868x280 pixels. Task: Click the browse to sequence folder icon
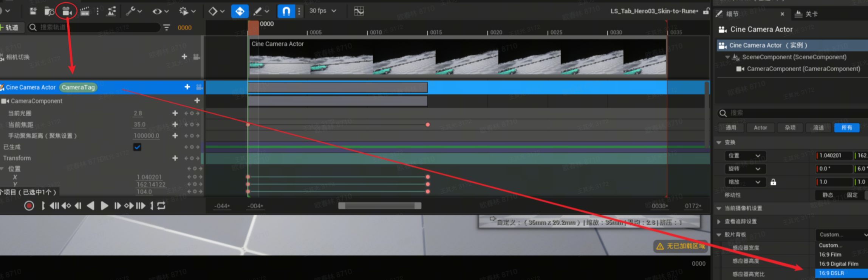[x=49, y=11]
